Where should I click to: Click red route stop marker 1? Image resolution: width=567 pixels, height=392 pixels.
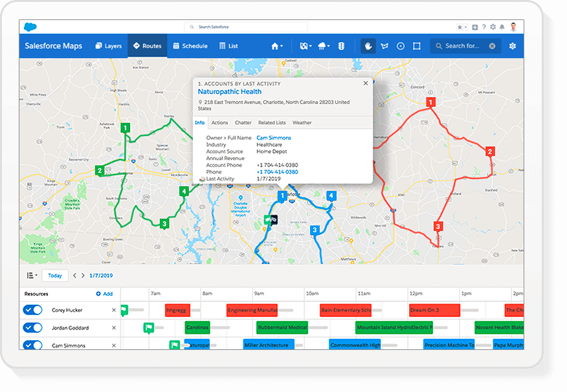pos(430,103)
